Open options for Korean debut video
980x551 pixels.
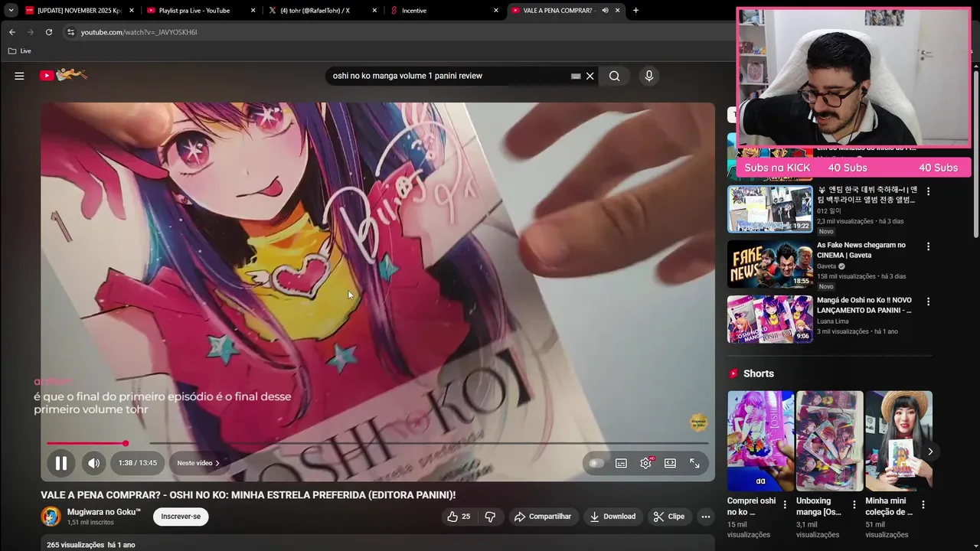(x=928, y=191)
